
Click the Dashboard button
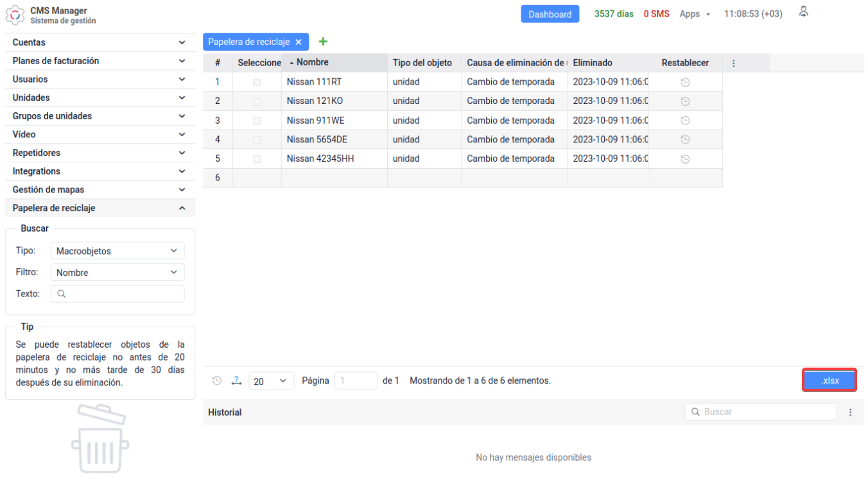tap(550, 13)
